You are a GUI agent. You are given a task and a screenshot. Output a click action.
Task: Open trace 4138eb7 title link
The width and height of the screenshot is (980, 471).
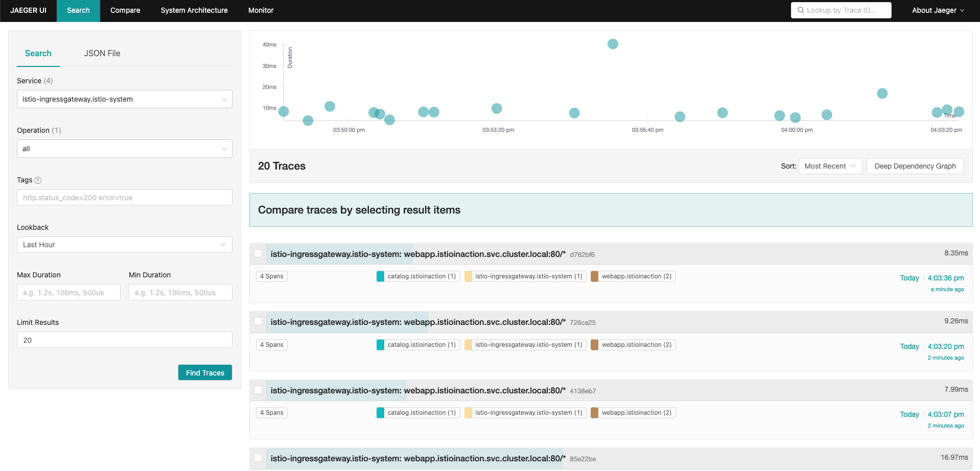tap(418, 390)
